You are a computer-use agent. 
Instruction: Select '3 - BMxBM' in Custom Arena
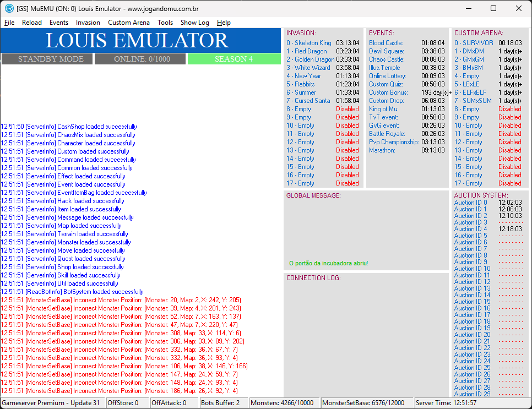[469, 68]
